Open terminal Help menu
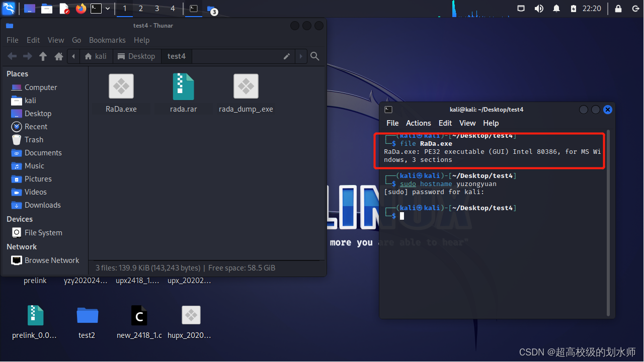644x362 pixels. 491,123
